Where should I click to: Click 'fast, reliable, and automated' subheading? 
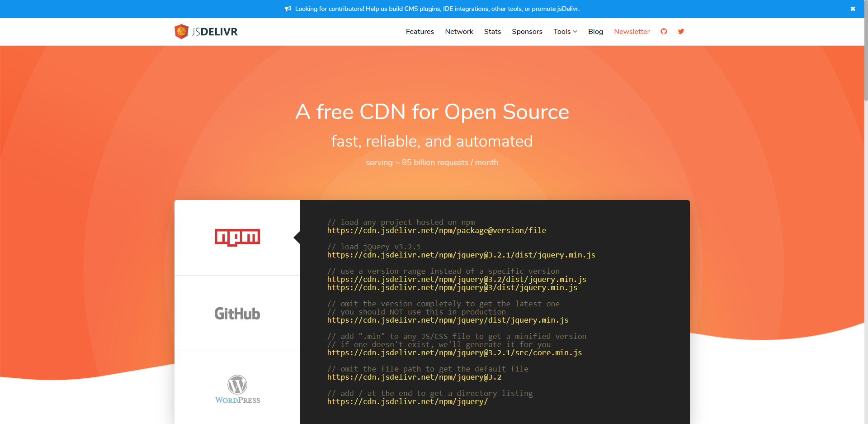pos(432,141)
